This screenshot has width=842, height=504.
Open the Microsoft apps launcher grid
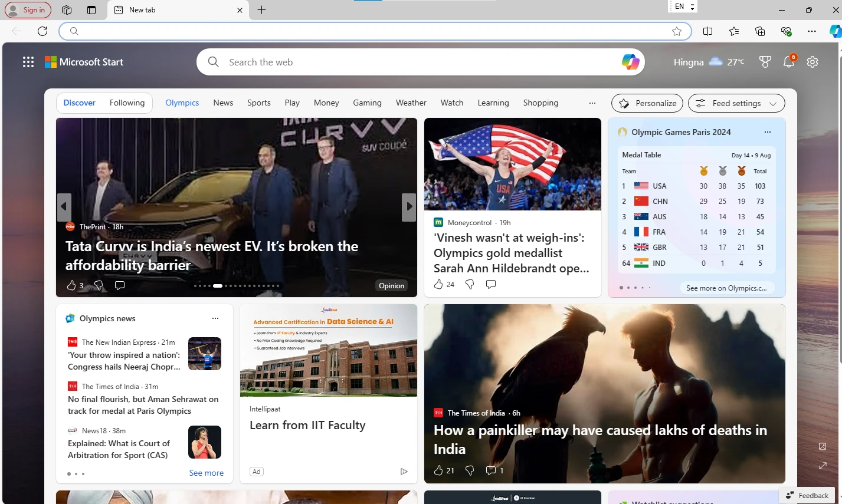pyautogui.click(x=28, y=62)
